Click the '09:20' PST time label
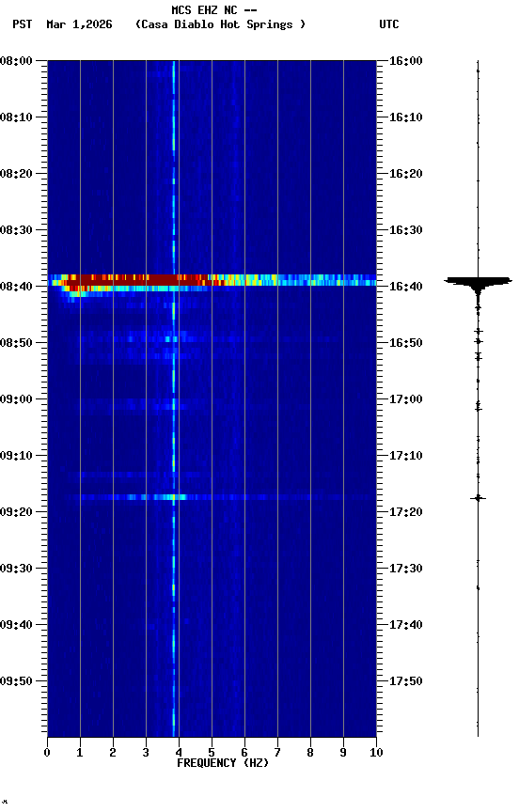 point(16,513)
